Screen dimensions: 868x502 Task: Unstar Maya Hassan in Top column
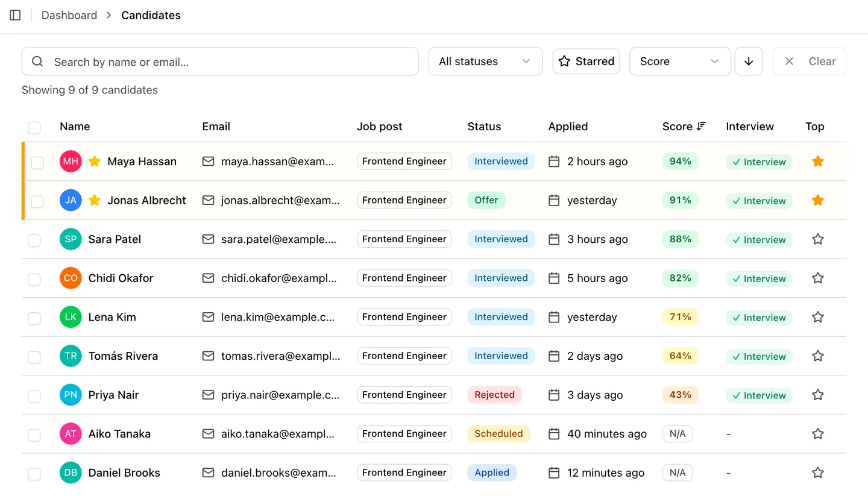[x=817, y=161]
